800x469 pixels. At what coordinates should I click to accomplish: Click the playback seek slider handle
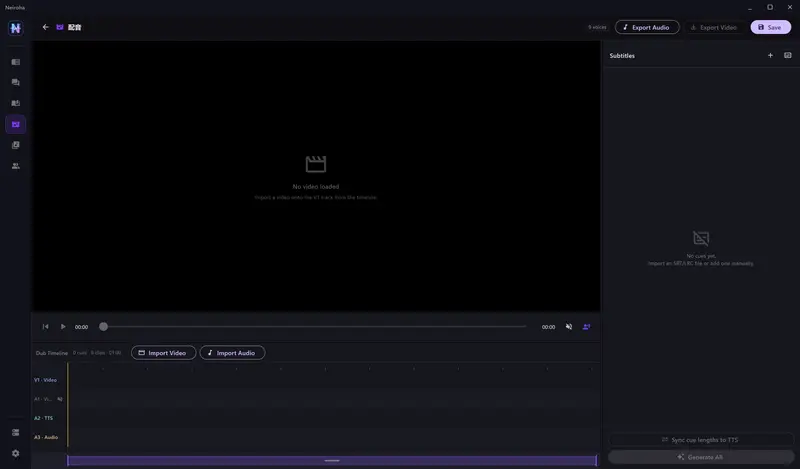click(x=104, y=327)
